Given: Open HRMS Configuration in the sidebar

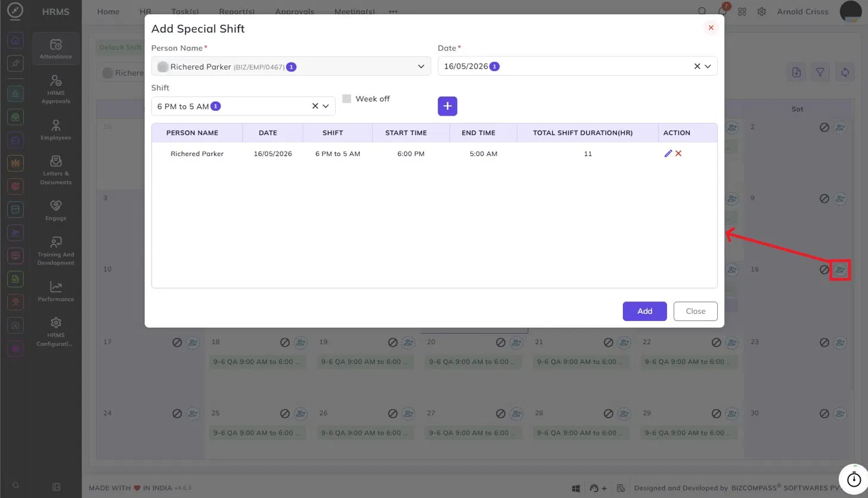Looking at the screenshot, I should coord(56,332).
